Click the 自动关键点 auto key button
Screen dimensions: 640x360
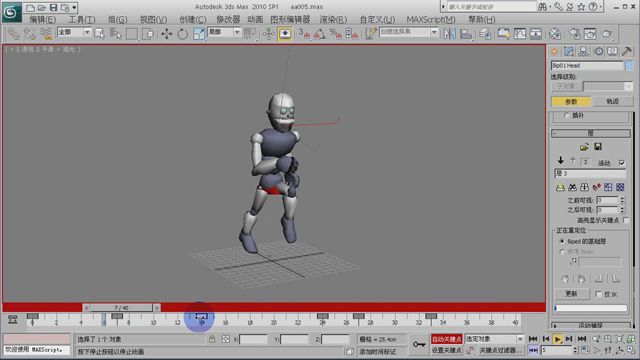pyautogui.click(x=447, y=339)
